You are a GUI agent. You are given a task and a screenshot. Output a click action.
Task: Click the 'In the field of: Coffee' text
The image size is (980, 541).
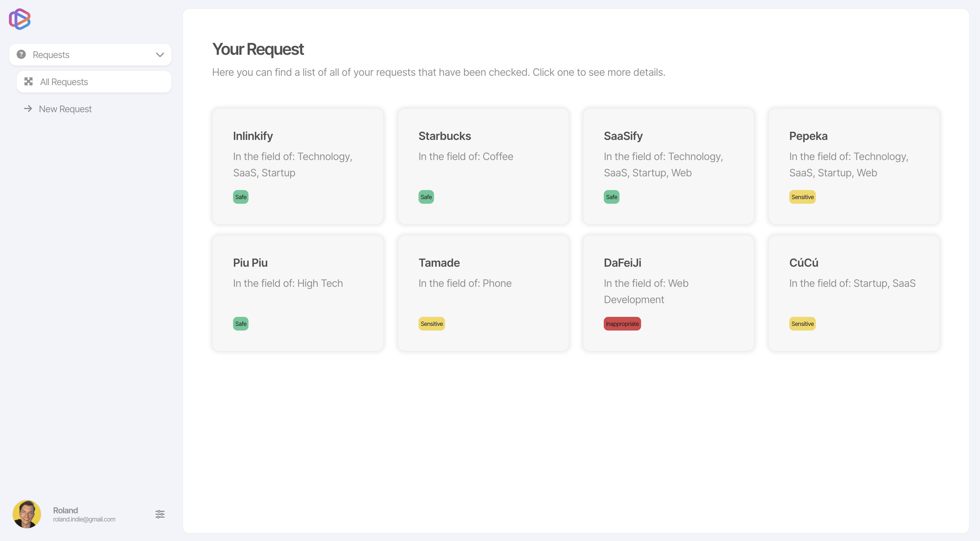coord(466,156)
